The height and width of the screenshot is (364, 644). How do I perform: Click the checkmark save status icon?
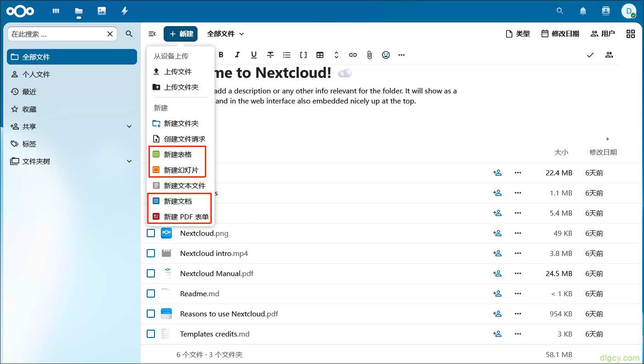point(590,55)
